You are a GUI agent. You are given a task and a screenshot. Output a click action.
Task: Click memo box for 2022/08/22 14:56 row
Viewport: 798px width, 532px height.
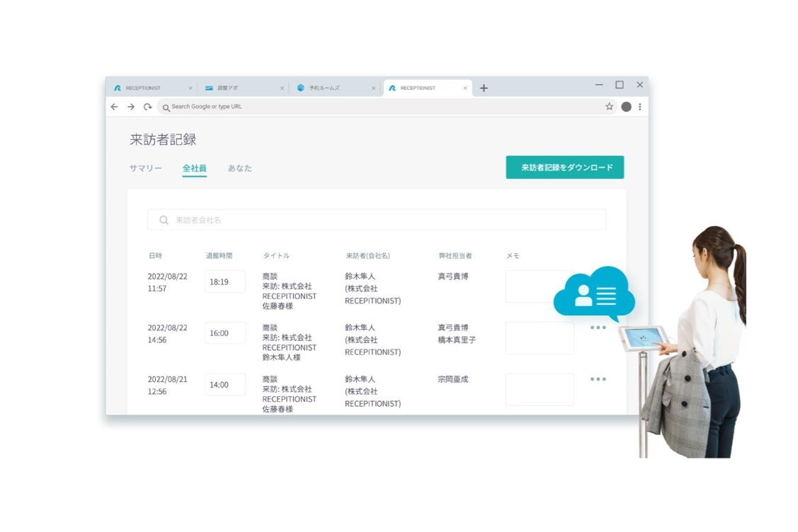pyautogui.click(x=540, y=337)
